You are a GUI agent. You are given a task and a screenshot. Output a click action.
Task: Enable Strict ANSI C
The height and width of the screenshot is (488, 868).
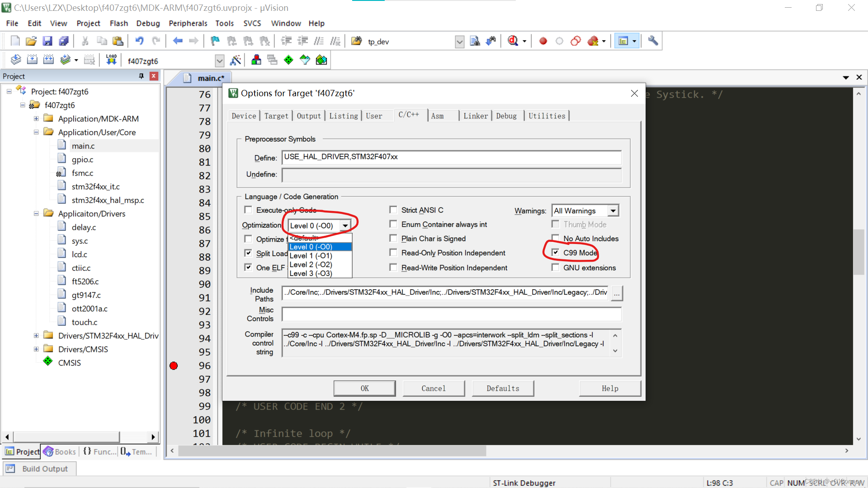pyautogui.click(x=393, y=210)
